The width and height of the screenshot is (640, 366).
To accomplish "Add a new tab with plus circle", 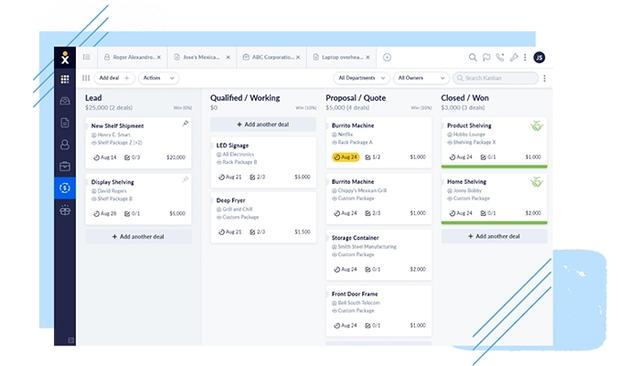I will (x=387, y=58).
